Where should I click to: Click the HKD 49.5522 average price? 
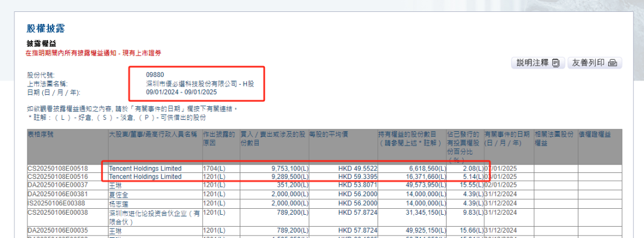pos(358,169)
